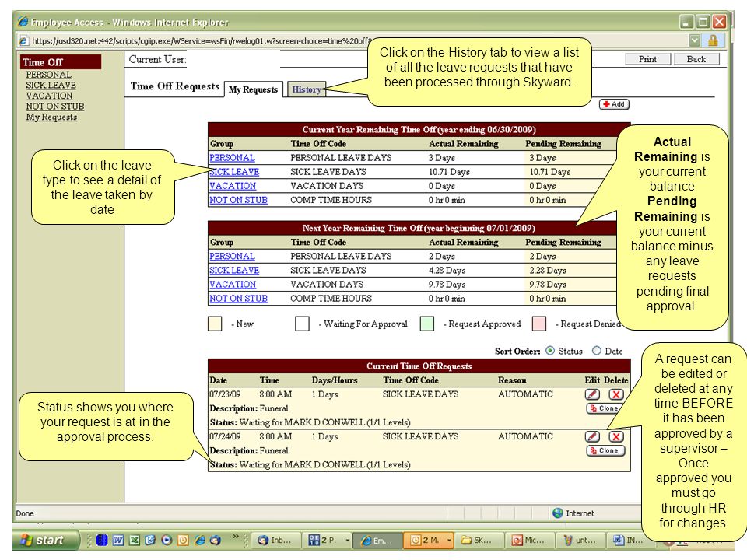This screenshot has width=747, height=560.
Task: Click the New legend color swatch
Action: pyautogui.click(x=215, y=324)
